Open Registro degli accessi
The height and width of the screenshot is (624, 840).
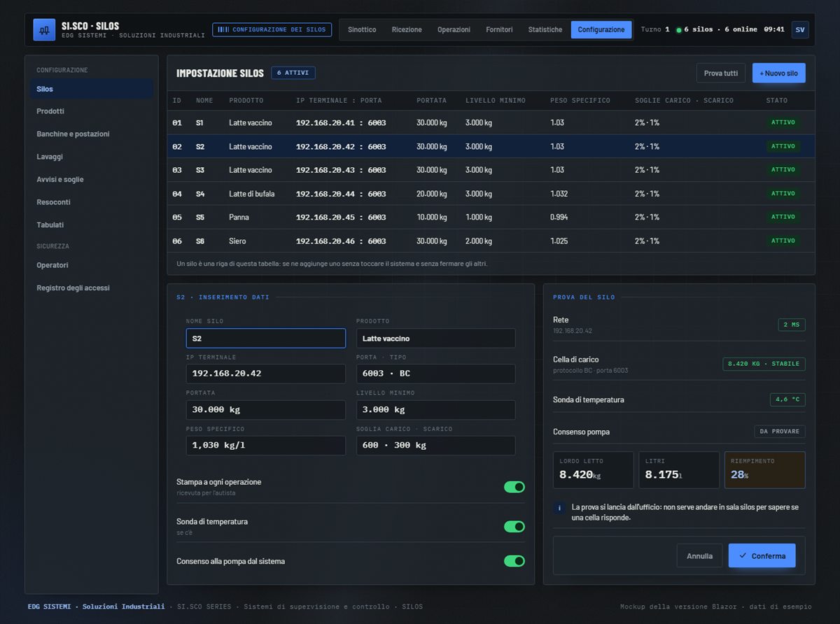(x=91, y=288)
